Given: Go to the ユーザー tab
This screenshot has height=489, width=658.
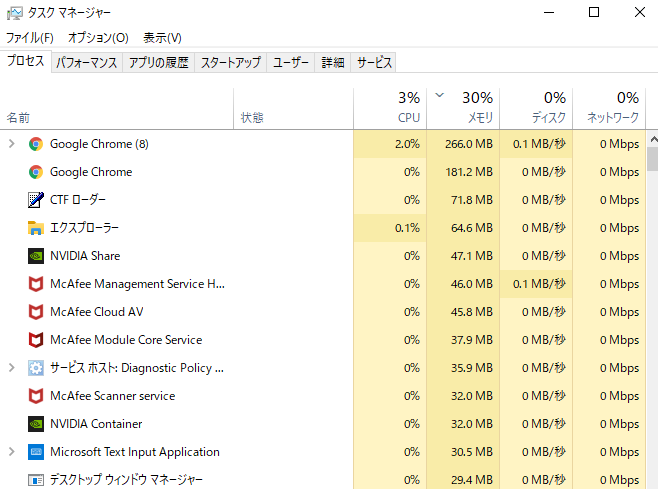Looking at the screenshot, I should (290, 63).
